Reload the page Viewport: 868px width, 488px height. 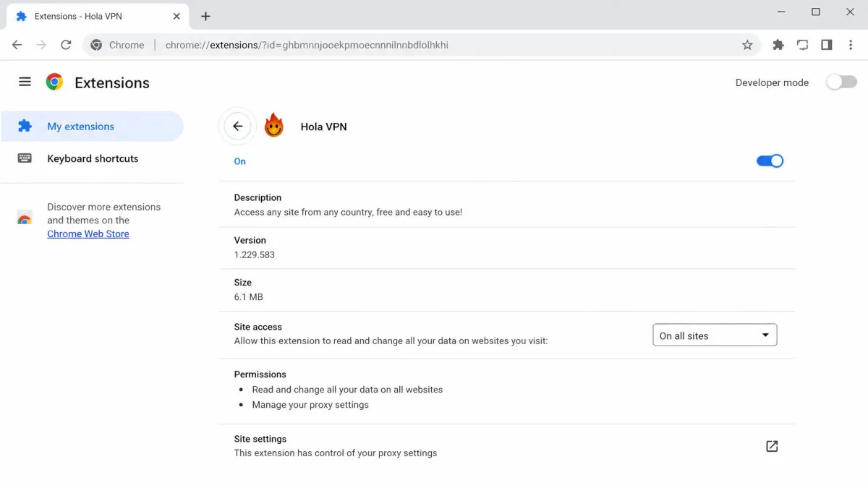pos(66,45)
